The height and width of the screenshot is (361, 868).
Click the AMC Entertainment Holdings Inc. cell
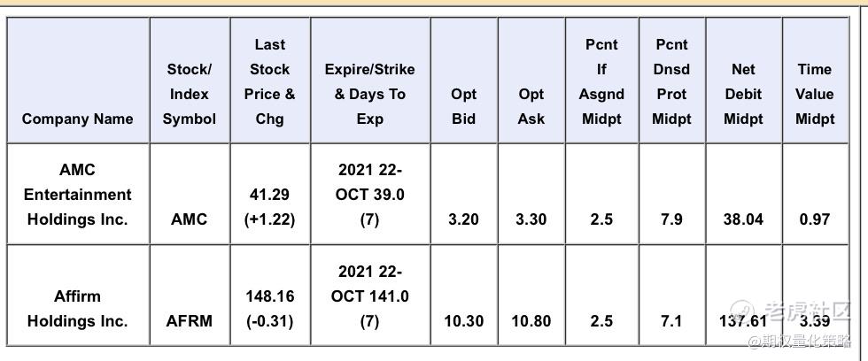pos(78,195)
